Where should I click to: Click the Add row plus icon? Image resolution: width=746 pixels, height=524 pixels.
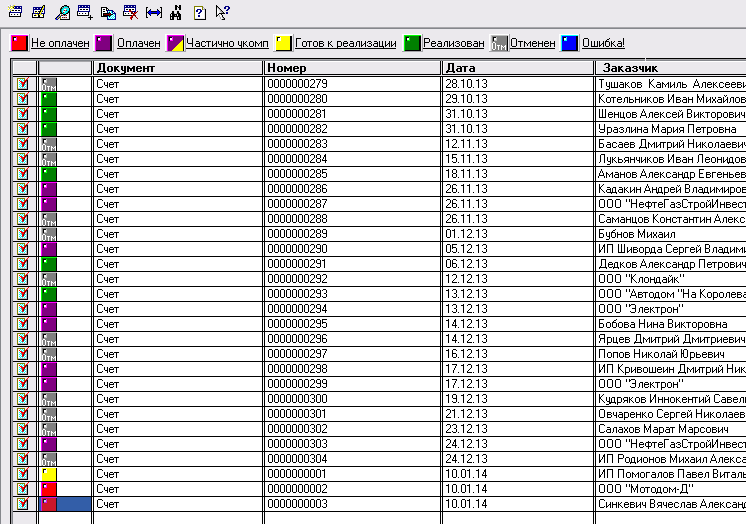[85, 12]
